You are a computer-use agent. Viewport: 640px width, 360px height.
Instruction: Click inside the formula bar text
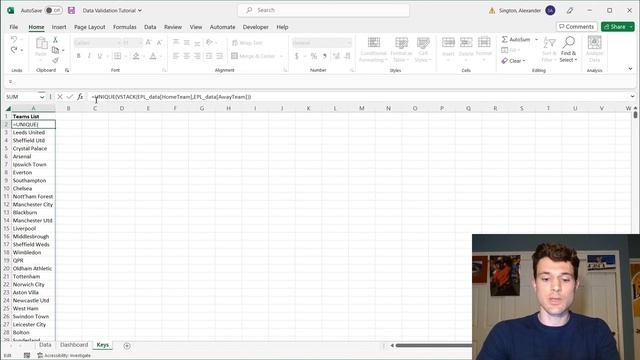click(x=171, y=97)
